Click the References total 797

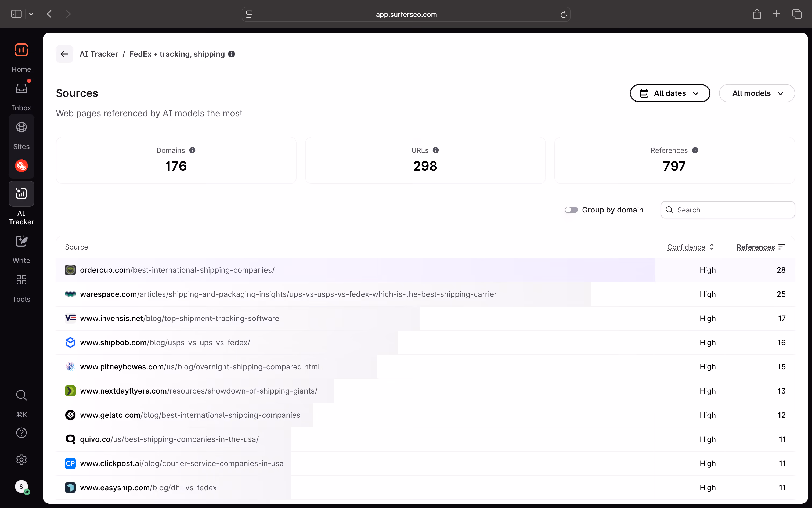pyautogui.click(x=674, y=166)
